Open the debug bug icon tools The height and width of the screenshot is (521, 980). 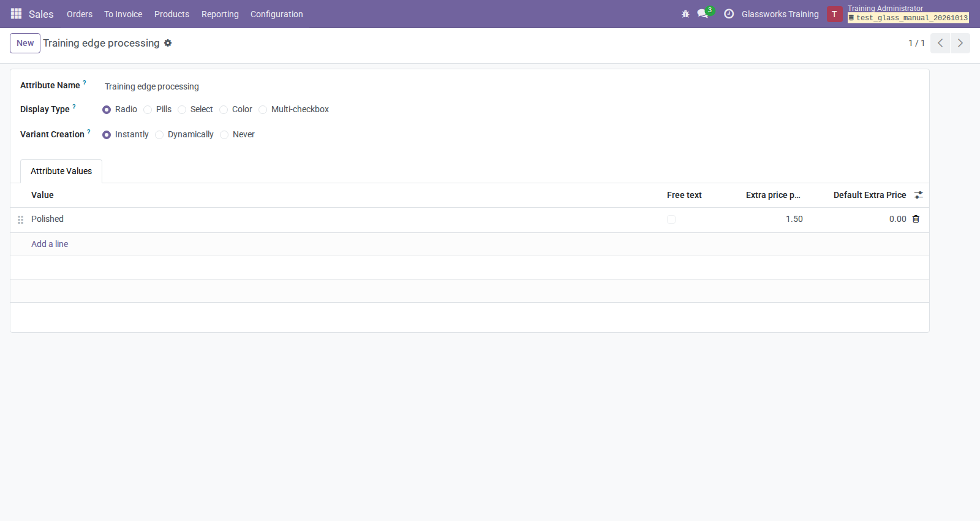point(685,14)
